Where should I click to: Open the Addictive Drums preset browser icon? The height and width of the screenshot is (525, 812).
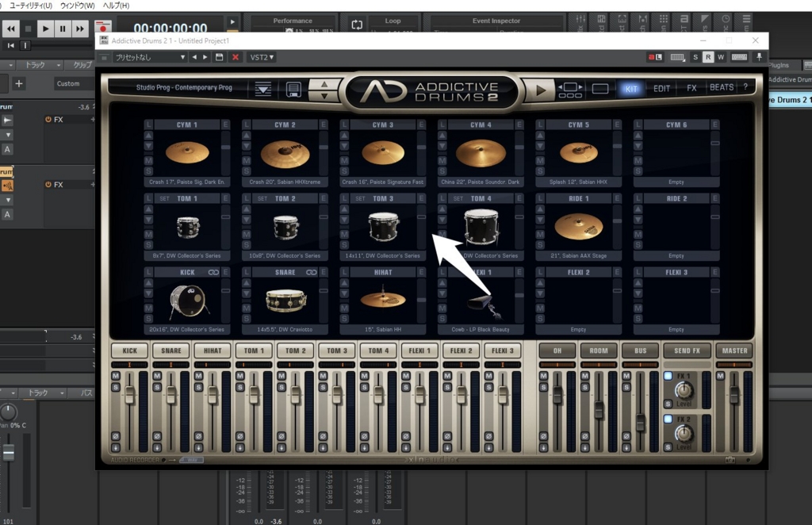coord(263,89)
